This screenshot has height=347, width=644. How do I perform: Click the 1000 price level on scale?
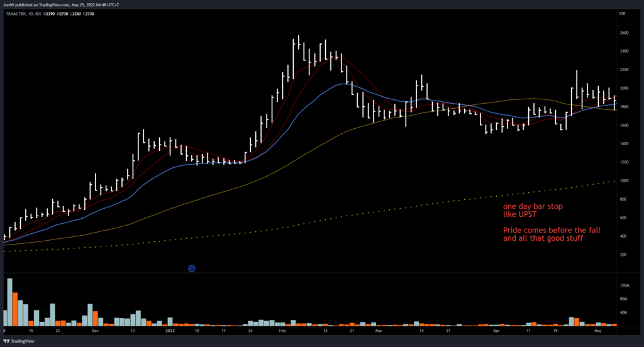click(625, 181)
